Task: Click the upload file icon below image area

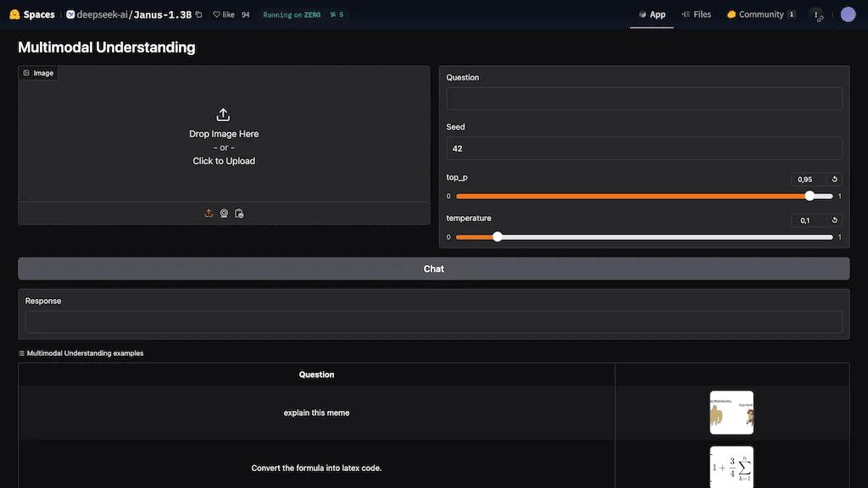Action: 209,213
